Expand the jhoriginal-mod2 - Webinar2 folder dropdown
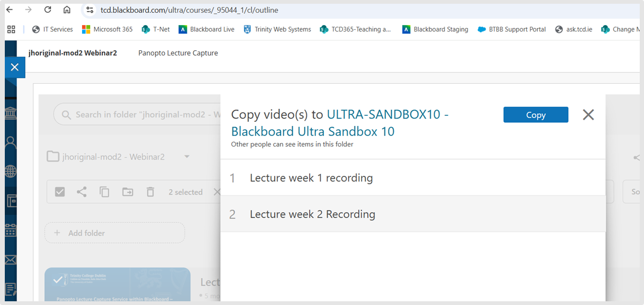The width and height of the screenshot is (644, 305). (187, 157)
